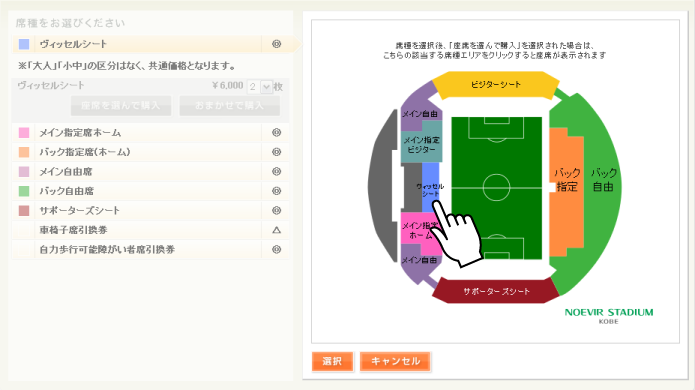Click availability icon for 自力歩行可能障がい者席引換券
695x390 pixels.
coord(277,250)
